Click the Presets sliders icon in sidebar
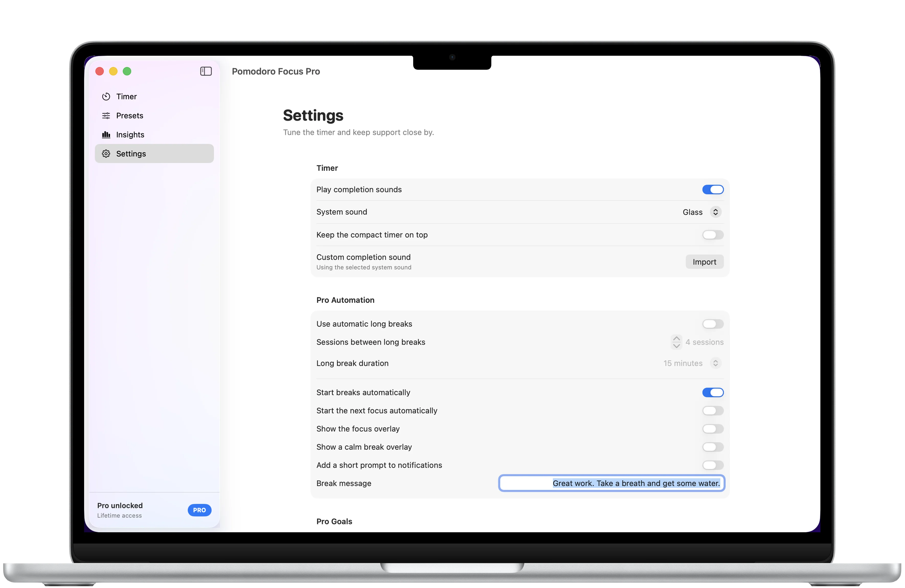Viewport: 905px width, 588px height. (x=106, y=116)
